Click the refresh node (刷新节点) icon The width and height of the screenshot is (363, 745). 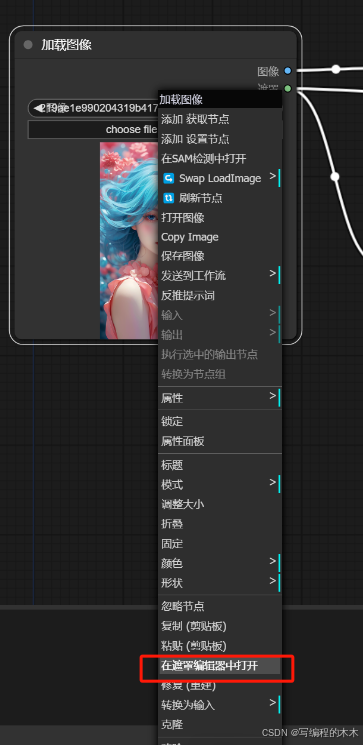click(168, 198)
